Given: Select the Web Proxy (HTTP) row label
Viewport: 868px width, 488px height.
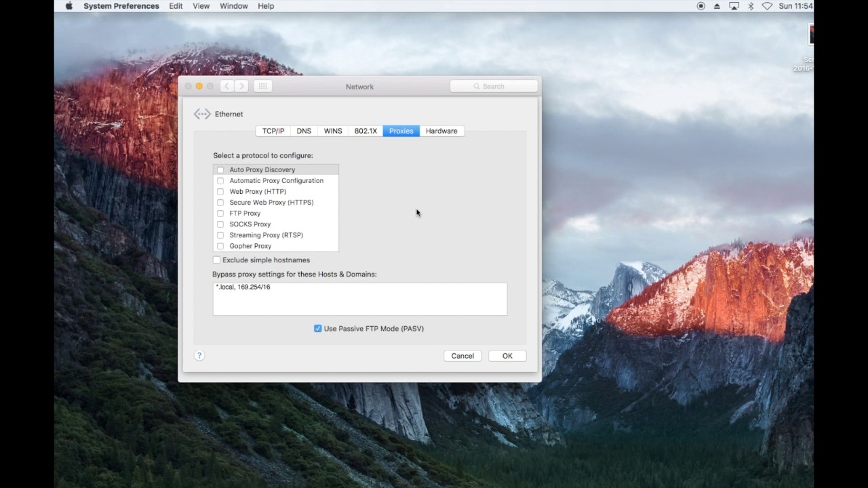Looking at the screenshot, I should (x=258, y=192).
